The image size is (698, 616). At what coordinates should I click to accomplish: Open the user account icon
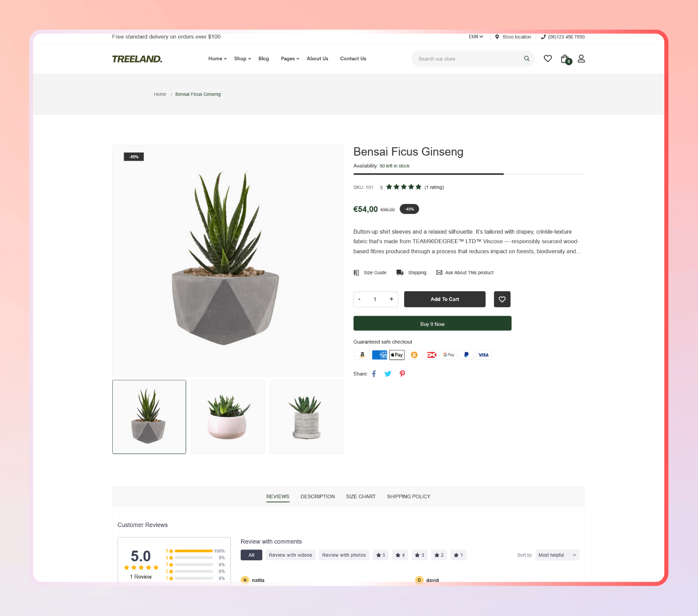click(581, 58)
